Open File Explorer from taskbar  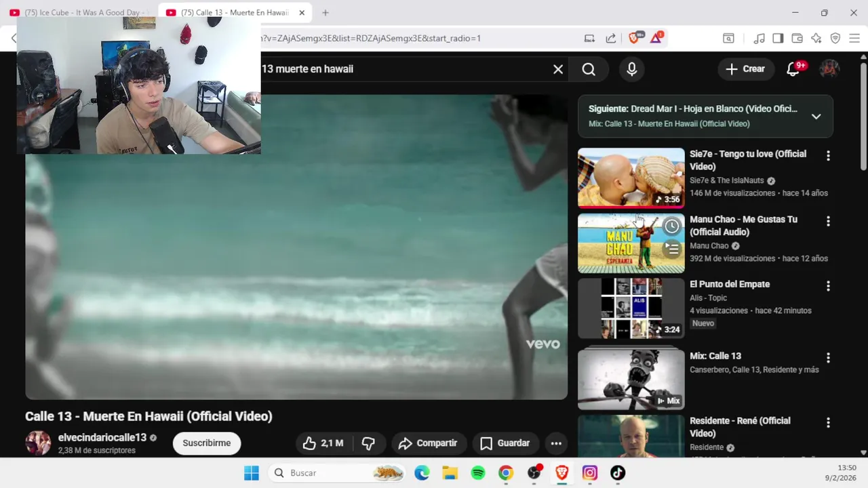point(450,473)
